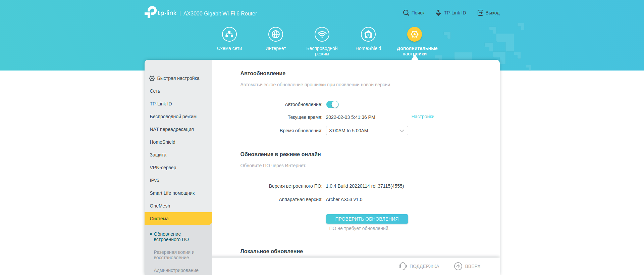
Task: Click ПРОВЕРИТЬ ОБНОВЛЕНИЯ button
Action: click(367, 219)
